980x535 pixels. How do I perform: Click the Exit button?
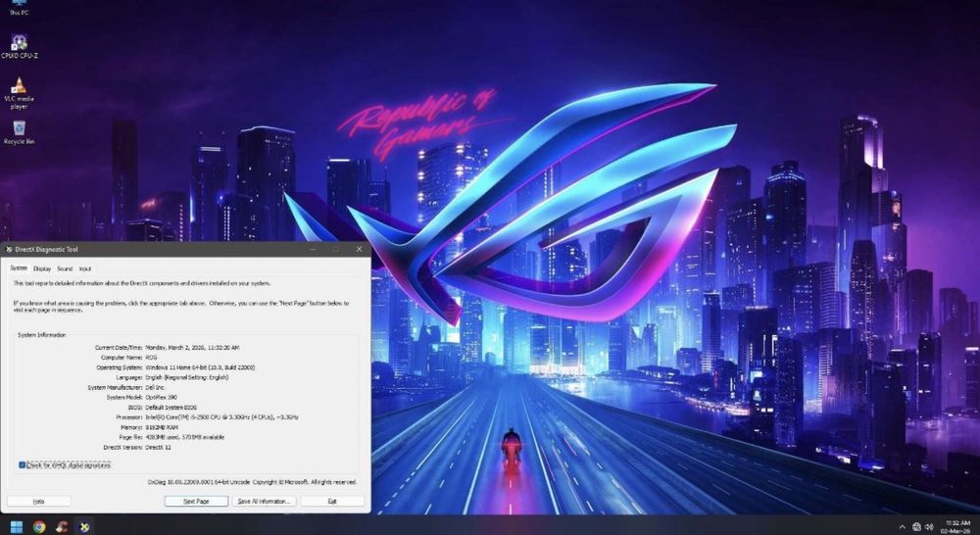point(332,502)
